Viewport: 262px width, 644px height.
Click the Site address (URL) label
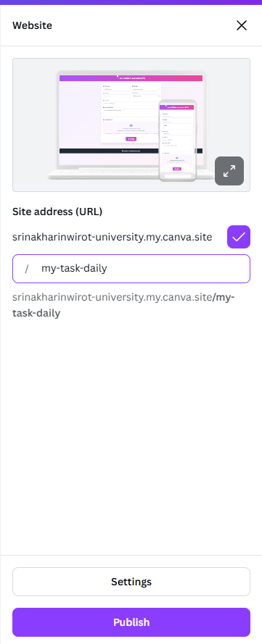[57, 212]
